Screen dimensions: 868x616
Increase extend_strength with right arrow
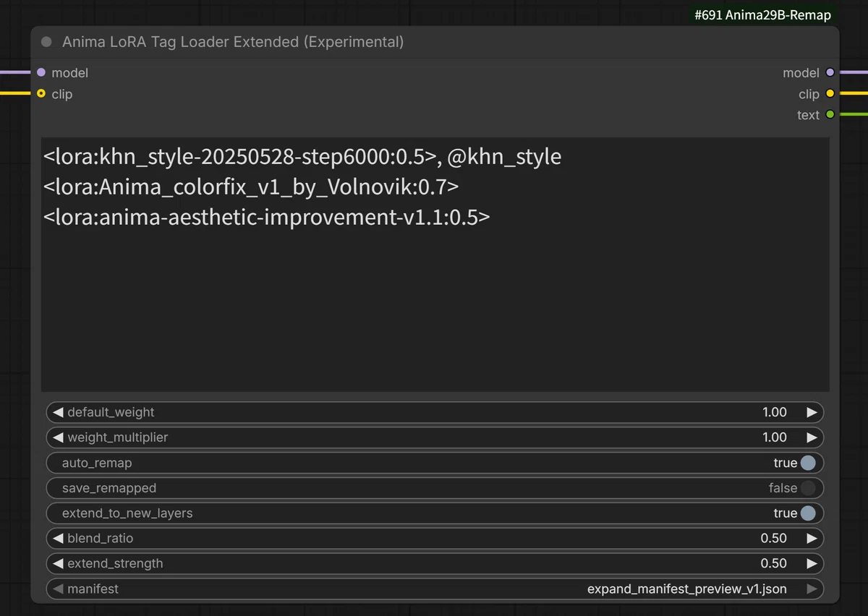812,563
